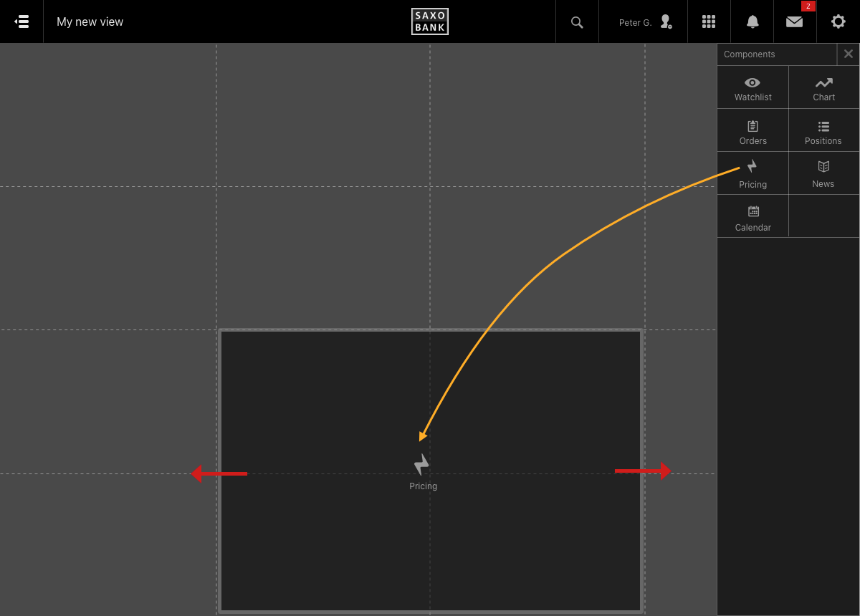Viewport: 860px width, 616px height.
Task: Collapse the sidebar menu icon
Action: pyautogui.click(x=21, y=21)
